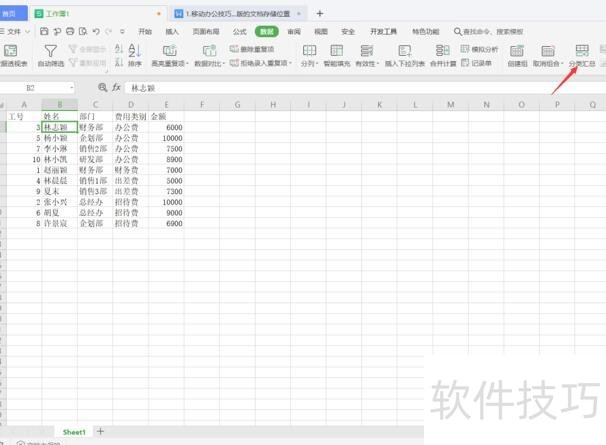Click the reapply (重新应用) filter icon

tap(72, 62)
